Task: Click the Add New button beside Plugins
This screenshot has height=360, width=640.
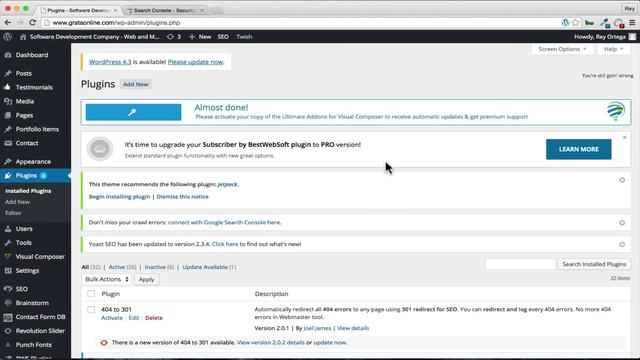Action: click(x=136, y=84)
